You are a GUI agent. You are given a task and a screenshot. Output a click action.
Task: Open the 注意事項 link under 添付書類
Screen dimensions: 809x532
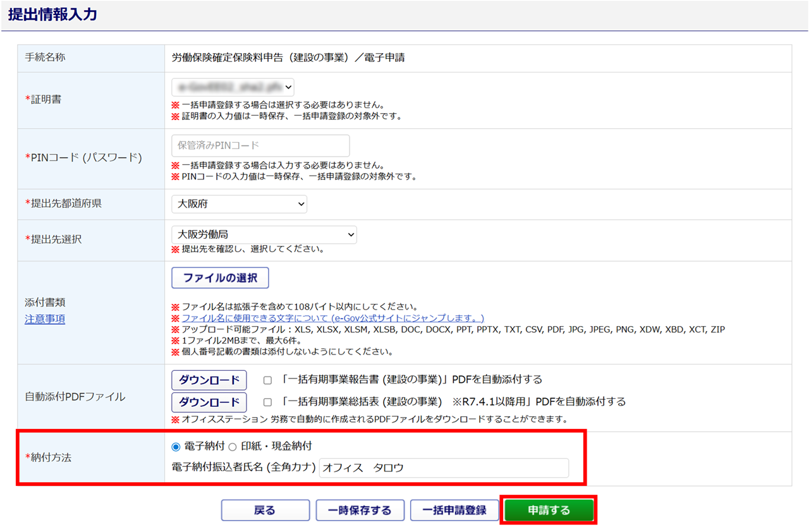click(x=45, y=319)
